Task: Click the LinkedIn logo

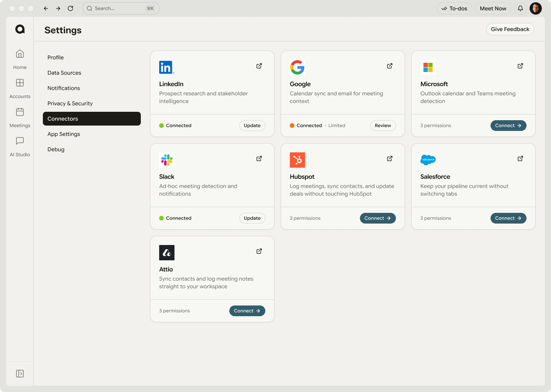Action: (x=167, y=67)
